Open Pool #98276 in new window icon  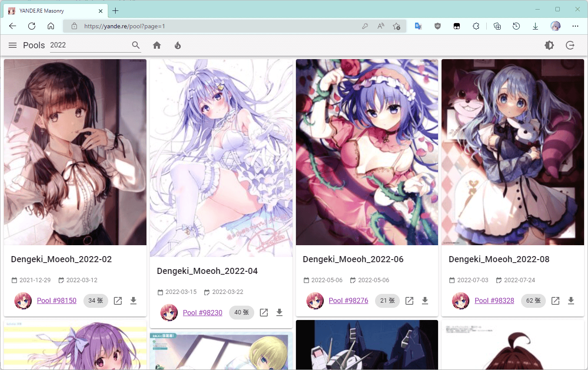(x=409, y=300)
